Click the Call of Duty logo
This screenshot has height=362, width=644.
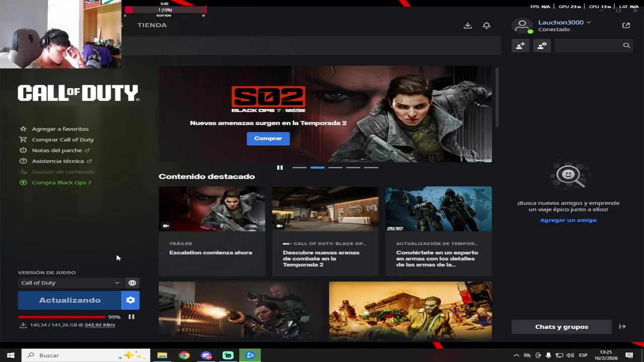pos(78,93)
